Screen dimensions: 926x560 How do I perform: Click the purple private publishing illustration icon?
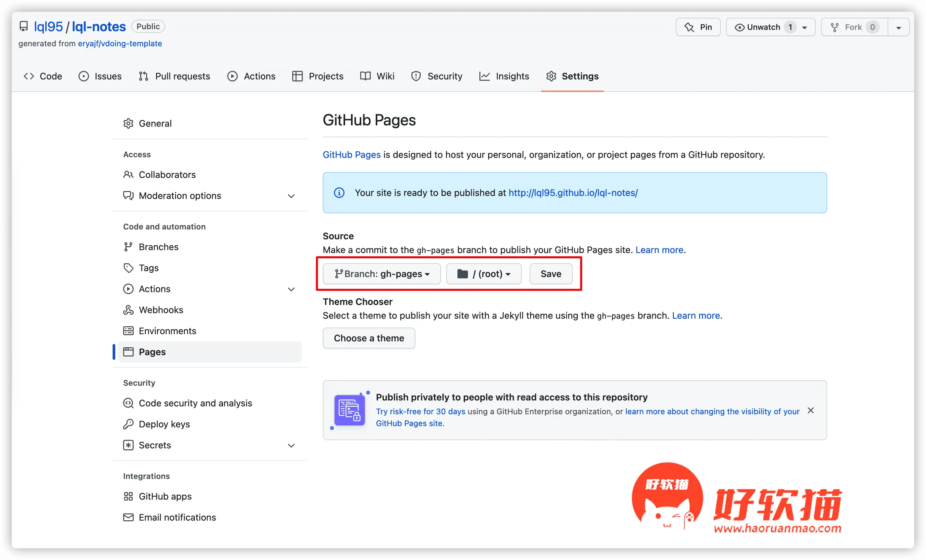(x=349, y=410)
